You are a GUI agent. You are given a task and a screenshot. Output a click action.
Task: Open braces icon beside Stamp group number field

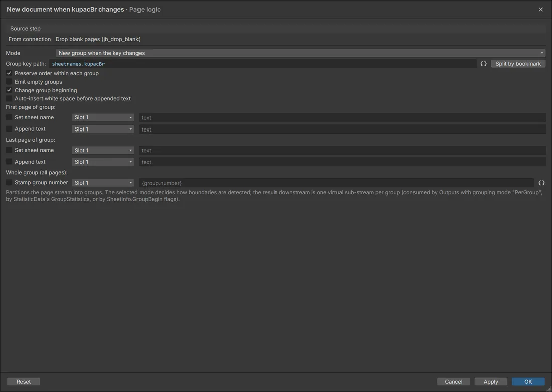[x=541, y=183]
